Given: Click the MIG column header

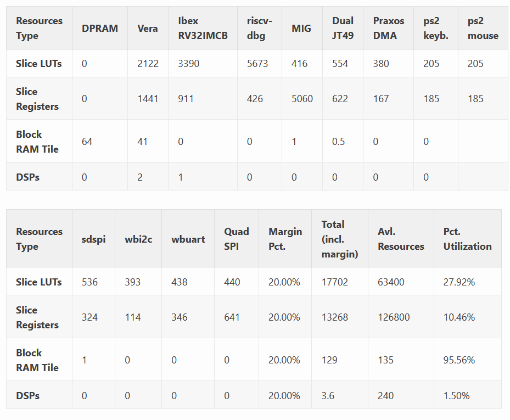Looking at the screenshot, I should click(x=302, y=29).
